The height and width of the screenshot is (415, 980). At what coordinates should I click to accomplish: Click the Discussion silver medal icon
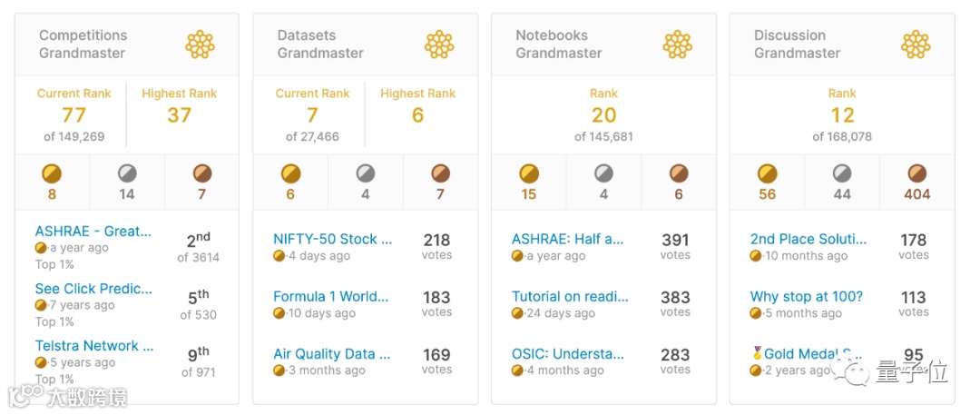point(842,173)
